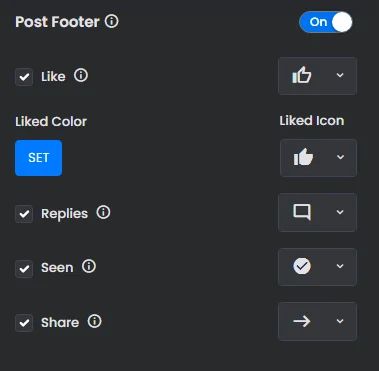Expand the Replies icon dropdown chevron
Viewport: 379px width, 371px height.
pos(340,212)
